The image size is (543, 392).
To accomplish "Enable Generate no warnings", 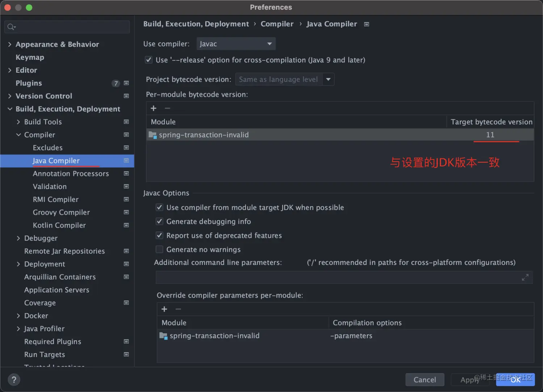I will coord(159,249).
